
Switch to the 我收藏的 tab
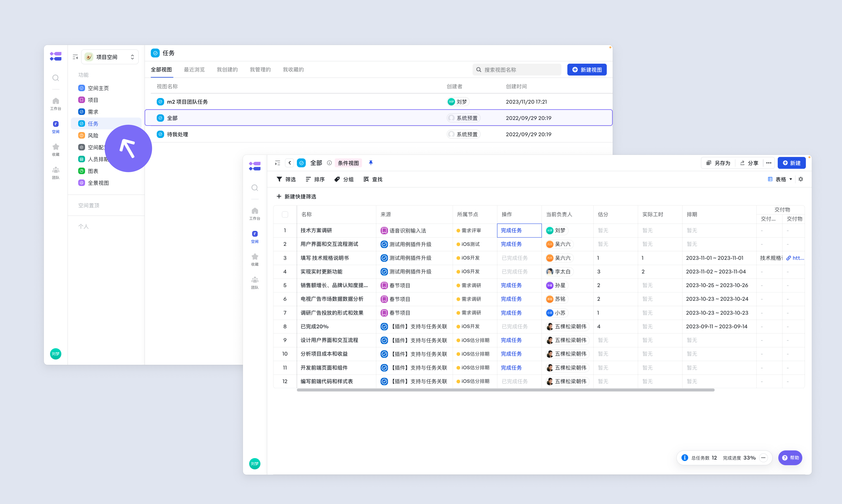[293, 70]
